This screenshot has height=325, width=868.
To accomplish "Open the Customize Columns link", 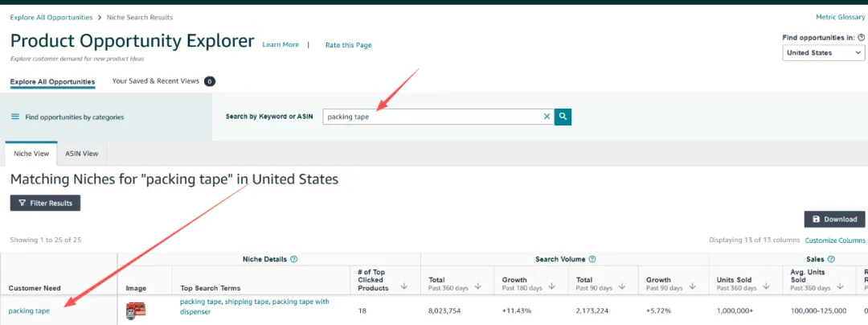I will [x=835, y=241].
